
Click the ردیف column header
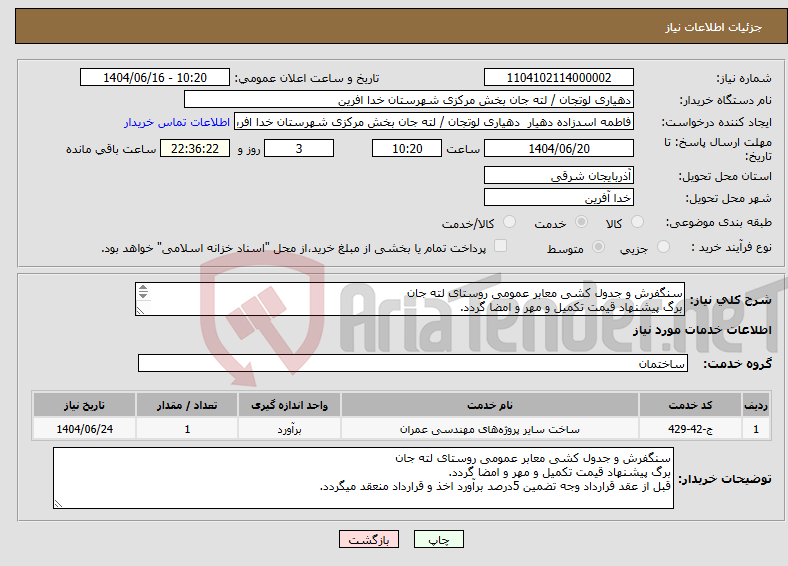tap(756, 405)
